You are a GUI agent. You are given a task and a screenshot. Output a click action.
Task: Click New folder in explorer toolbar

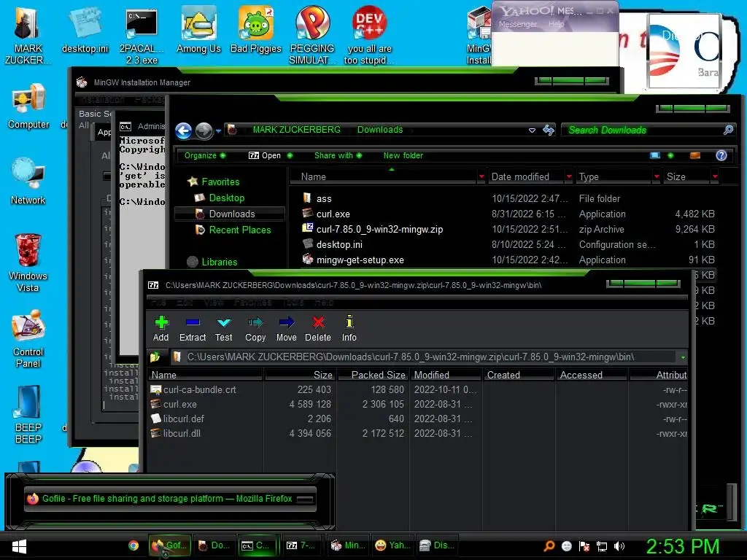403,155
